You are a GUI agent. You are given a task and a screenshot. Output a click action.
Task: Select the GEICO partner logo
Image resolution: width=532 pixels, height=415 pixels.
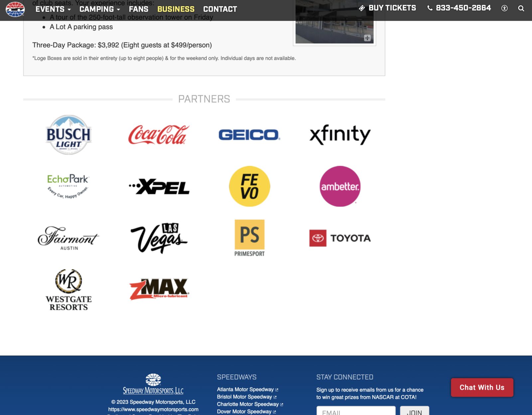[x=249, y=135]
